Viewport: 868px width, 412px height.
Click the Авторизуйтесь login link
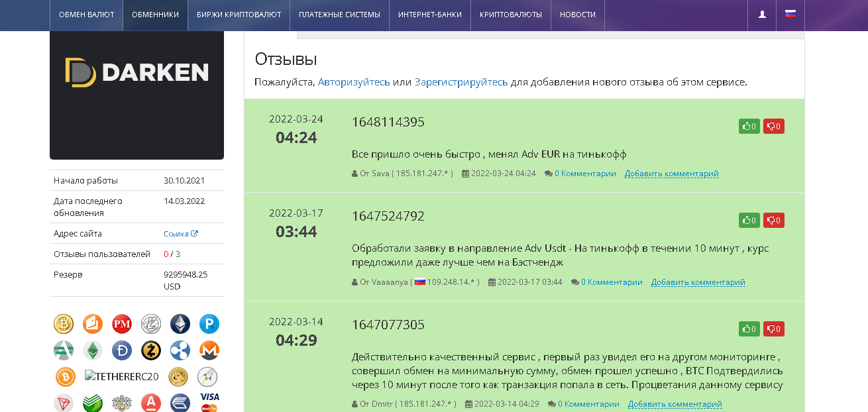[354, 82]
